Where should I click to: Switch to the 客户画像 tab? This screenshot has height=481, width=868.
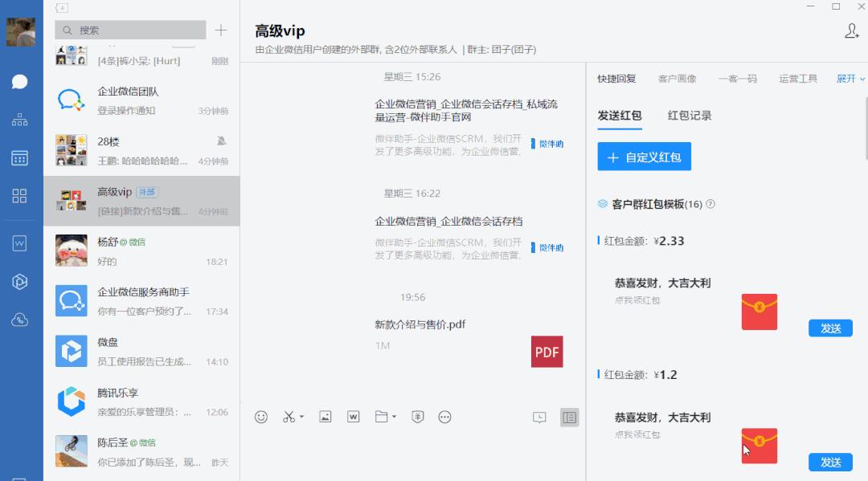(677, 79)
